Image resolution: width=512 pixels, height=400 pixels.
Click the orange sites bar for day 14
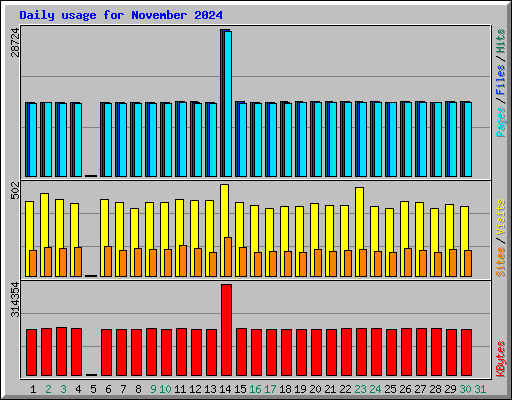pos(228,257)
